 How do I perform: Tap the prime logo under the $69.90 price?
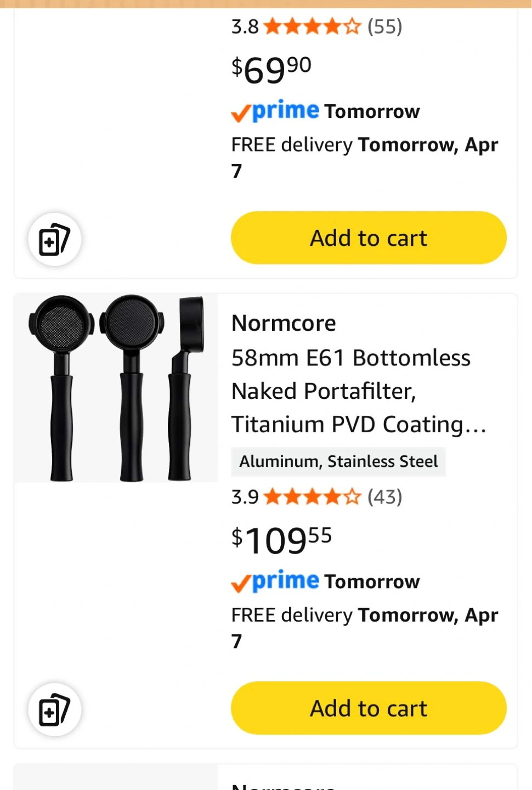tap(275, 111)
